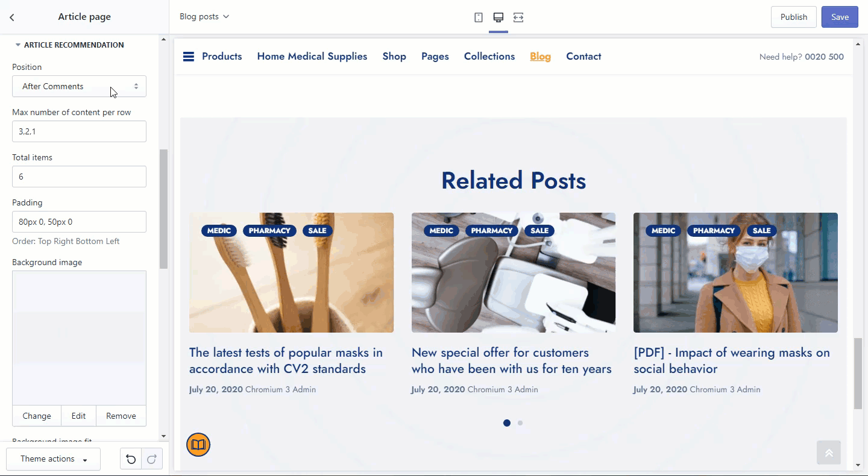This screenshot has width=868, height=476.
Task: Click the Article page sidebar title
Action: tap(84, 17)
